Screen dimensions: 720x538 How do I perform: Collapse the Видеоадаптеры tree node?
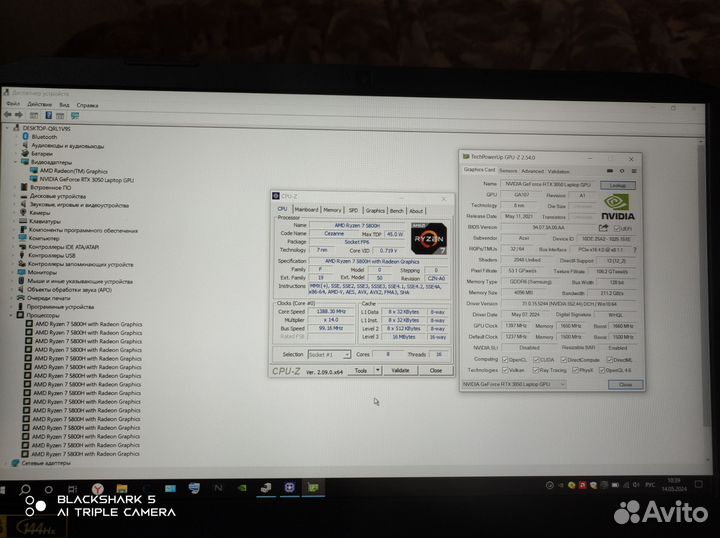[15, 162]
